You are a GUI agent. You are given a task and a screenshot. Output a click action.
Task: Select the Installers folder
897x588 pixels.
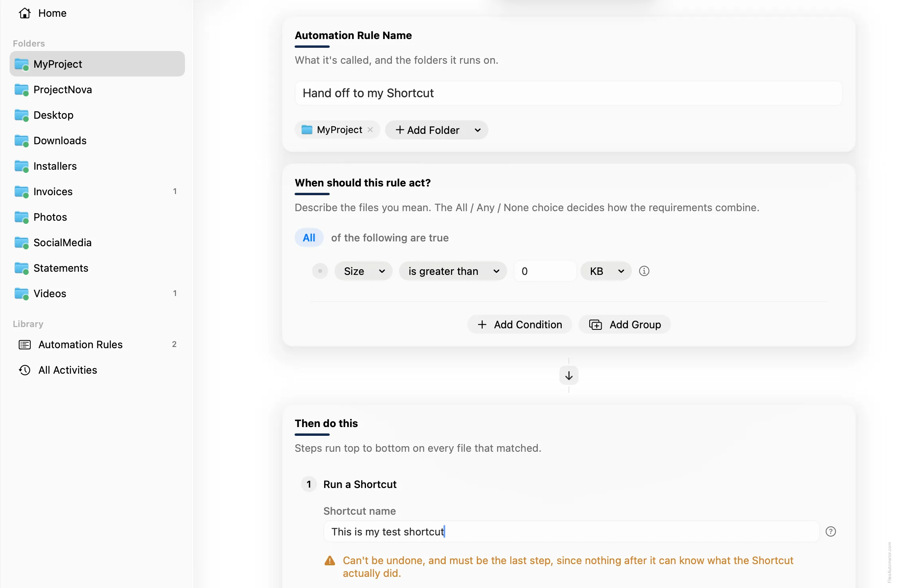click(97, 166)
